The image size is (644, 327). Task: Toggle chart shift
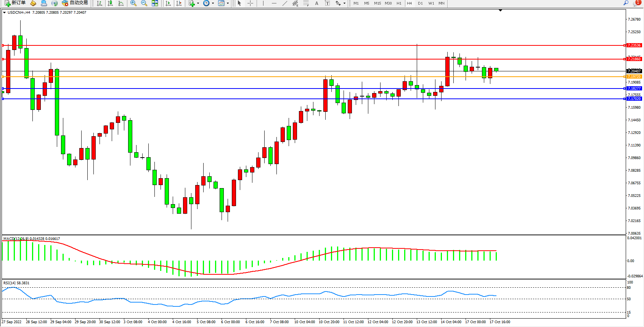[x=179, y=3]
